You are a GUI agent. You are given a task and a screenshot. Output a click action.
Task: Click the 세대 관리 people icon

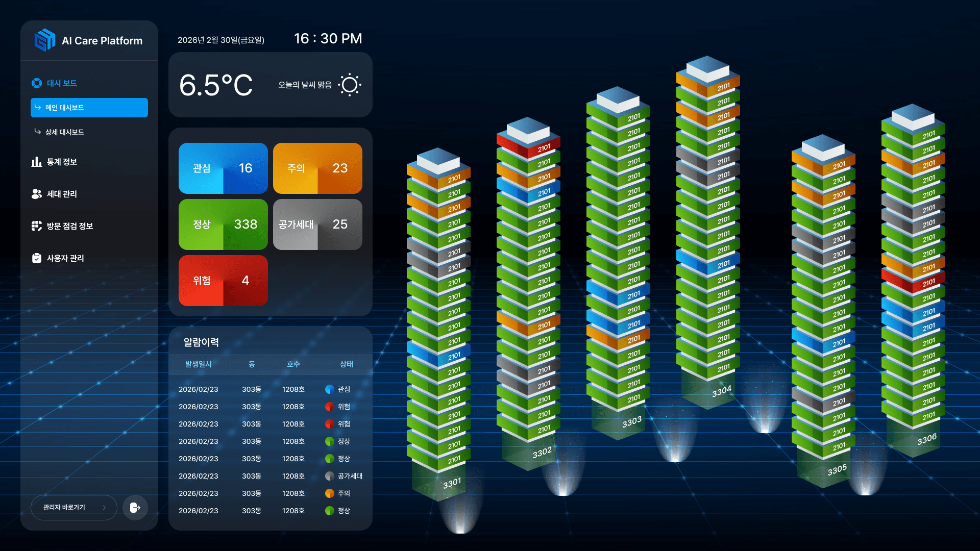[37, 194]
